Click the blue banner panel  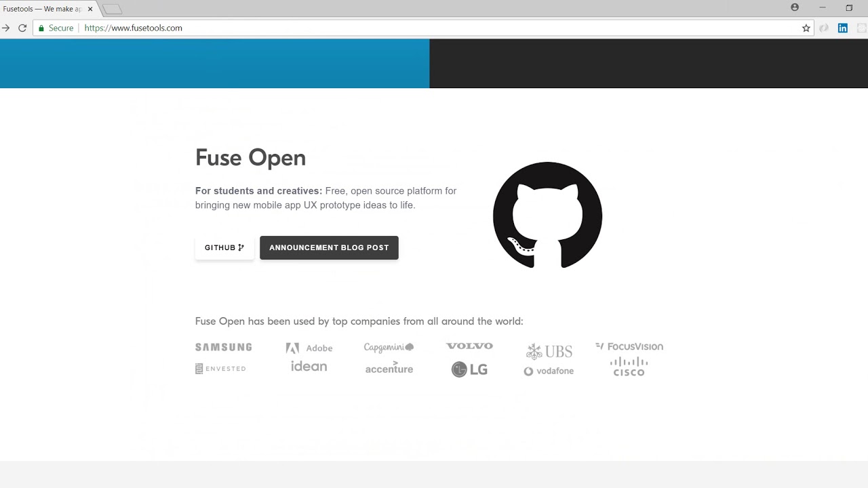coord(214,63)
